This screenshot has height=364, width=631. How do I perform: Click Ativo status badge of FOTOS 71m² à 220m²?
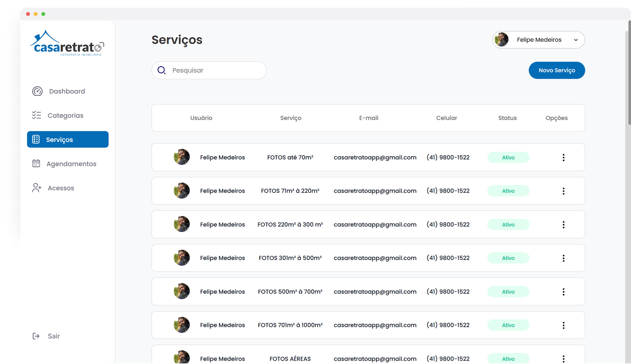pyautogui.click(x=508, y=191)
